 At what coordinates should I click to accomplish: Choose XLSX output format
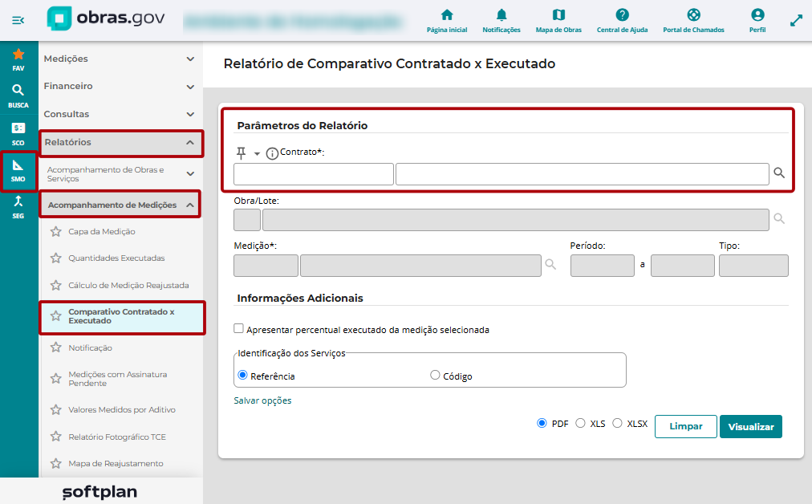[617, 423]
